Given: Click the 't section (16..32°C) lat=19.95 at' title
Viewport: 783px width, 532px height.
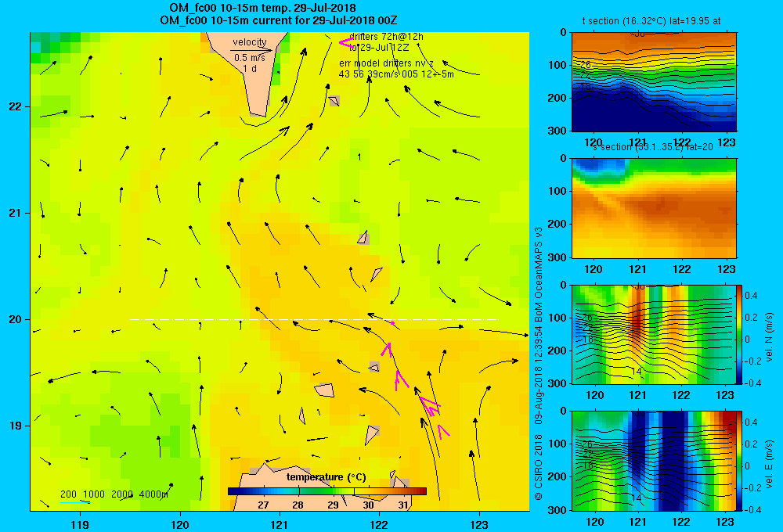Looking at the screenshot, I should (651, 21).
